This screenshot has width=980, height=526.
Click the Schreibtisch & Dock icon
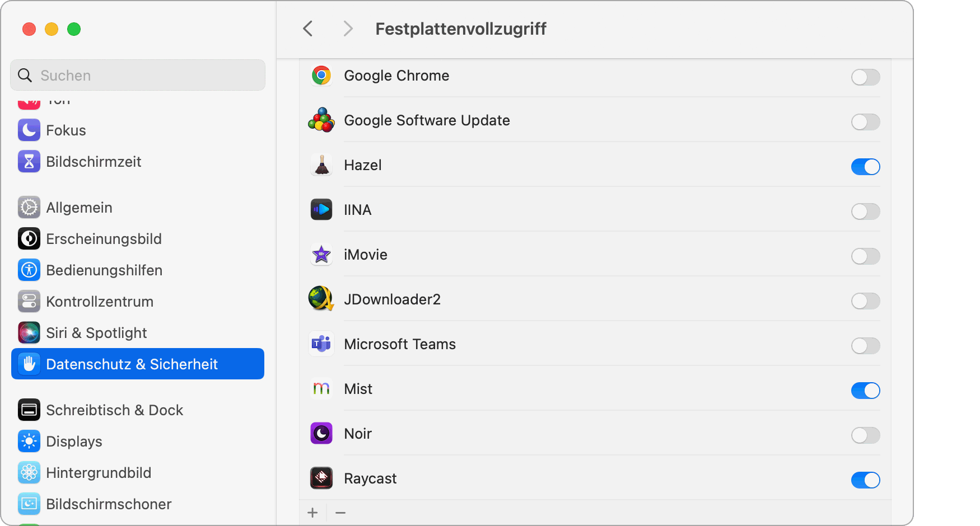pos(29,410)
